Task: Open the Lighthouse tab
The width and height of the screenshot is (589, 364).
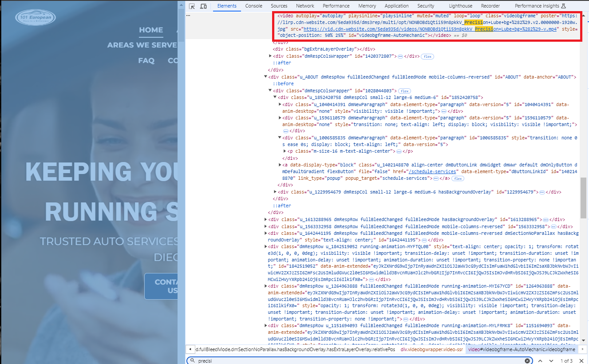Action: coord(461,6)
